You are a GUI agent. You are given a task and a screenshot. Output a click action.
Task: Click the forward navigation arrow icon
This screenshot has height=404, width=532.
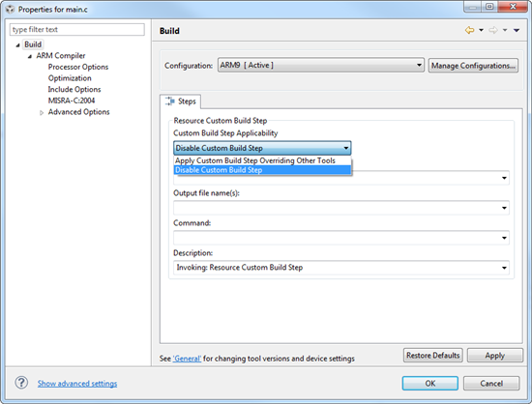pyautogui.click(x=493, y=30)
